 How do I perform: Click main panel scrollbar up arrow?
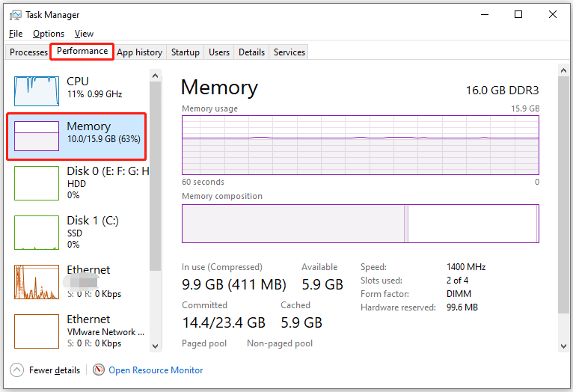[563, 70]
